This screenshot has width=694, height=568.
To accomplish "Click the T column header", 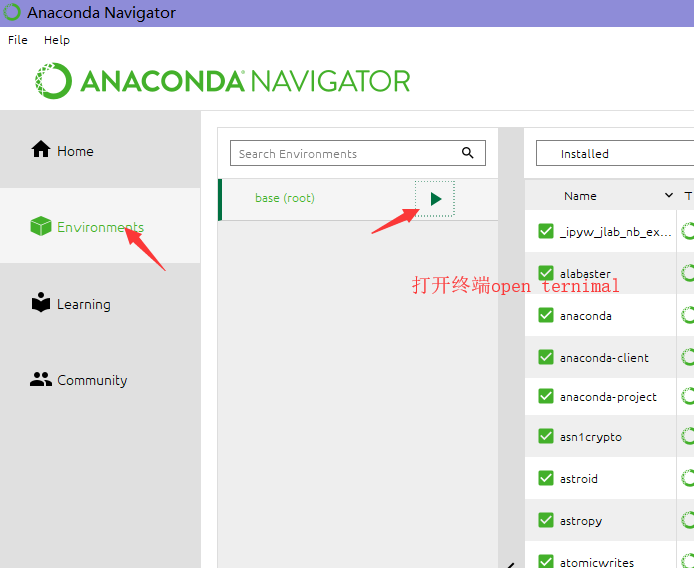I will (x=688, y=196).
